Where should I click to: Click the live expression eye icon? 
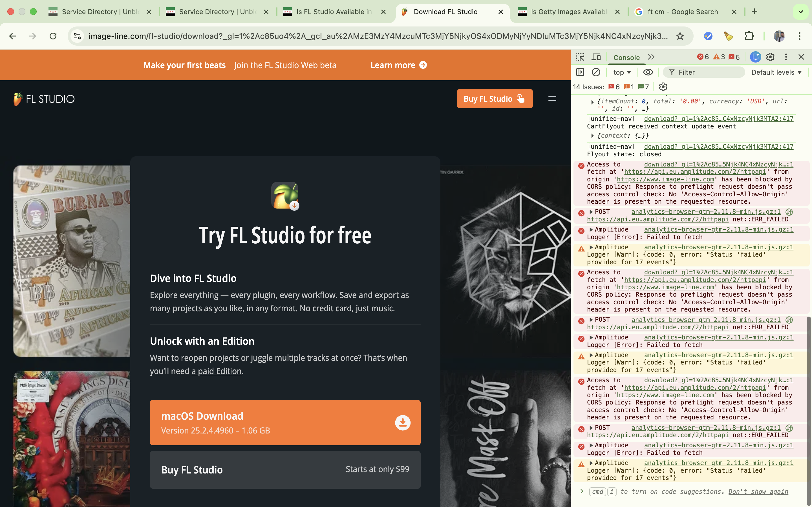click(648, 72)
